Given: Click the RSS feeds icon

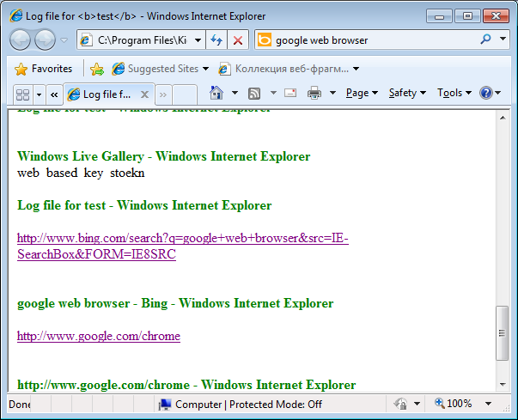Looking at the screenshot, I should (x=254, y=94).
